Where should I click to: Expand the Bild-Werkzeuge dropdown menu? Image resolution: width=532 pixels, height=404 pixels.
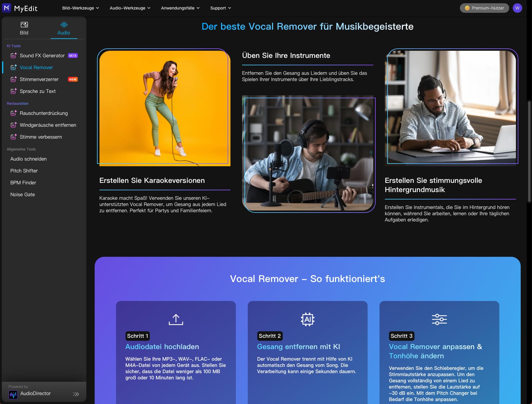(80, 8)
